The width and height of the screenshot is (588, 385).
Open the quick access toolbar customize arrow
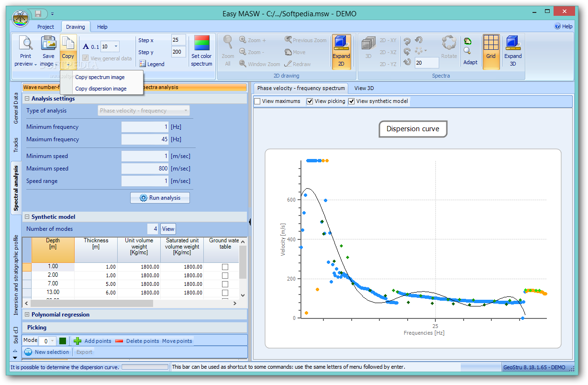53,14
